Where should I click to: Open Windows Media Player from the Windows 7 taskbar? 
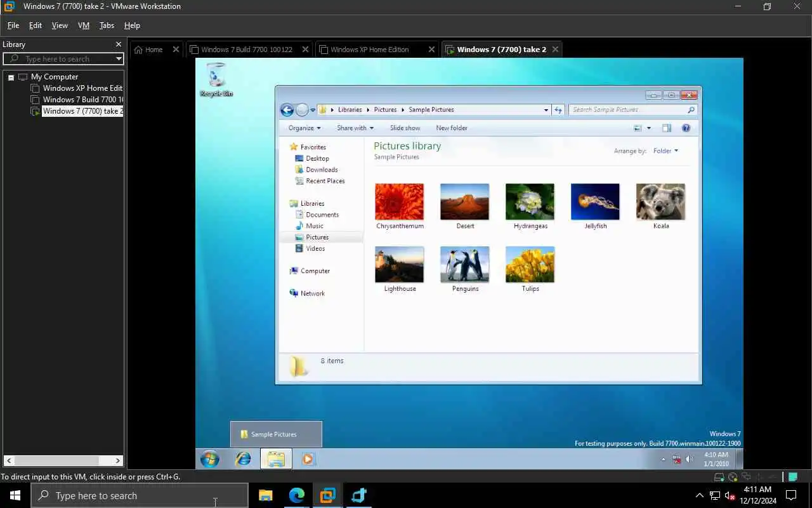(x=308, y=459)
